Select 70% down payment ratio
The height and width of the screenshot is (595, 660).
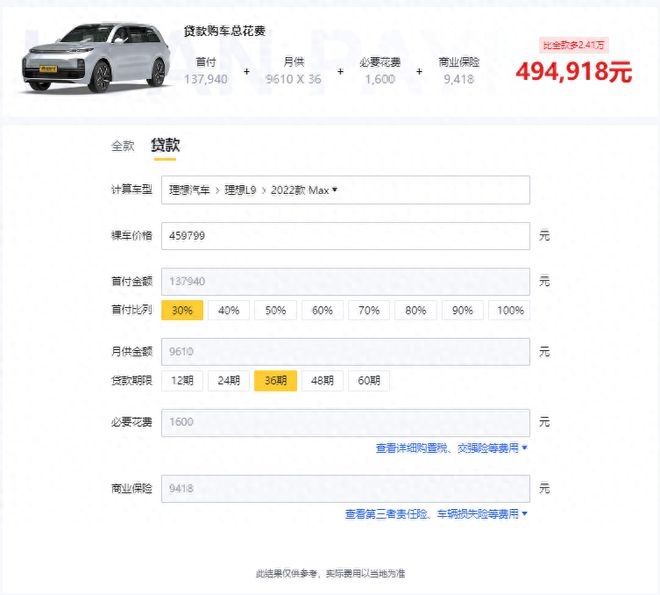369,310
